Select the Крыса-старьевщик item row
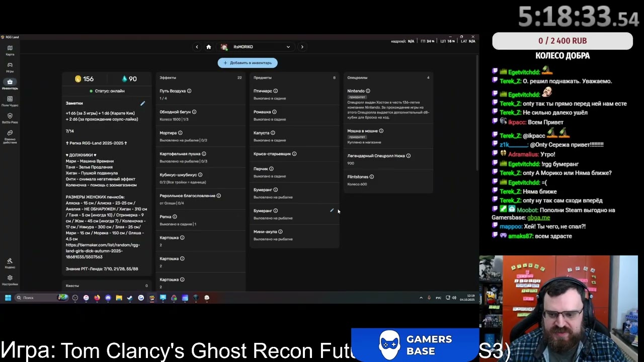644x362 pixels. (295, 154)
